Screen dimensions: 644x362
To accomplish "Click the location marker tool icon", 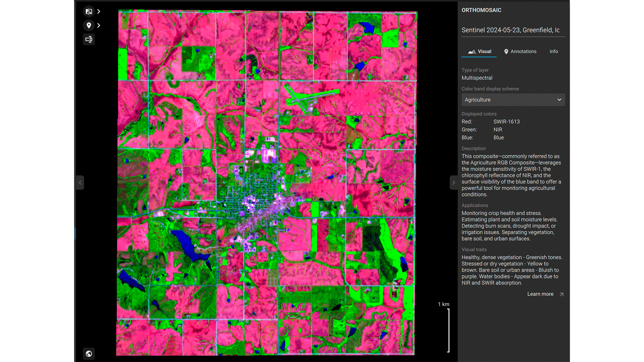I will [x=89, y=25].
